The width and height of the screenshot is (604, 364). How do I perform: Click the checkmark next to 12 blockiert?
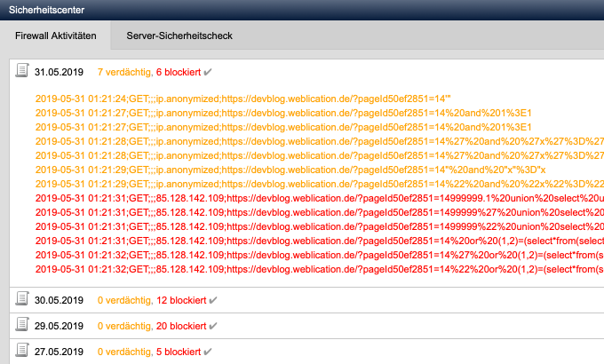coord(213,300)
